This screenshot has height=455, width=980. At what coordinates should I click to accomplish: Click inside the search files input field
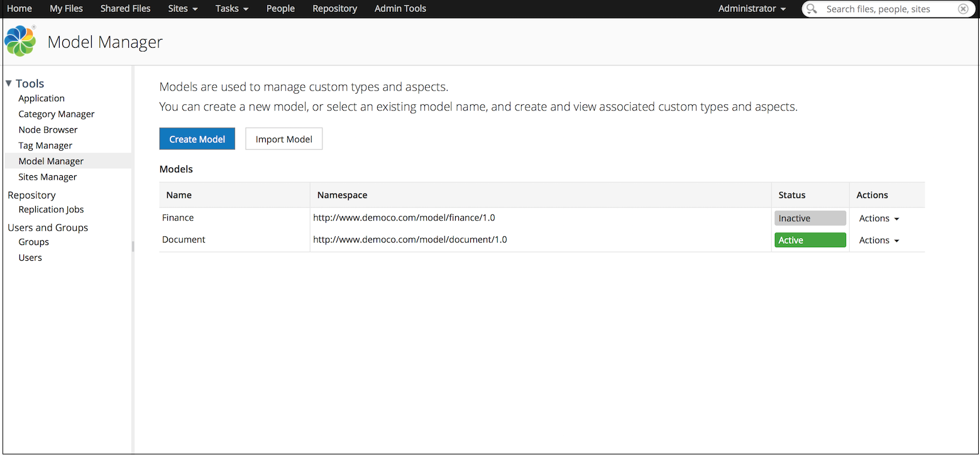coord(888,9)
